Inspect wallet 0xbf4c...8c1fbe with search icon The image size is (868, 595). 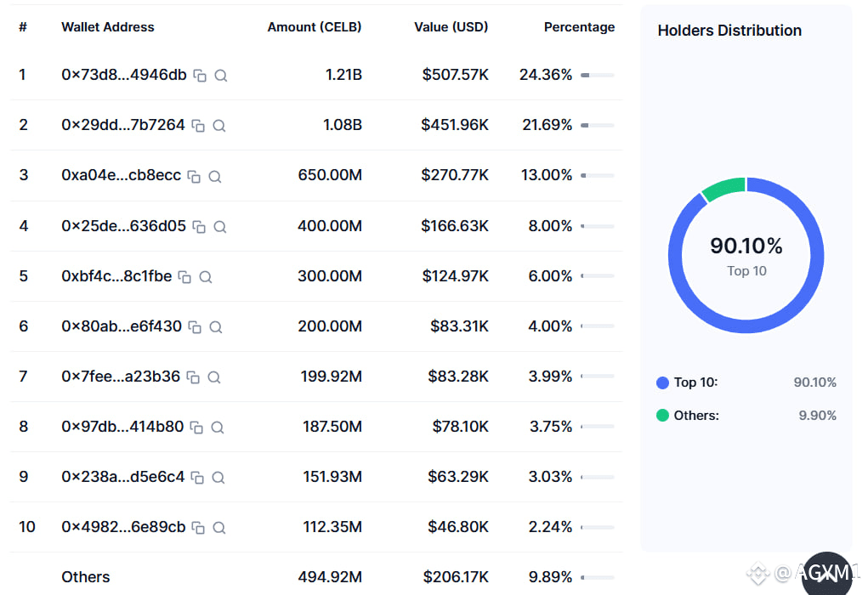[206, 277]
